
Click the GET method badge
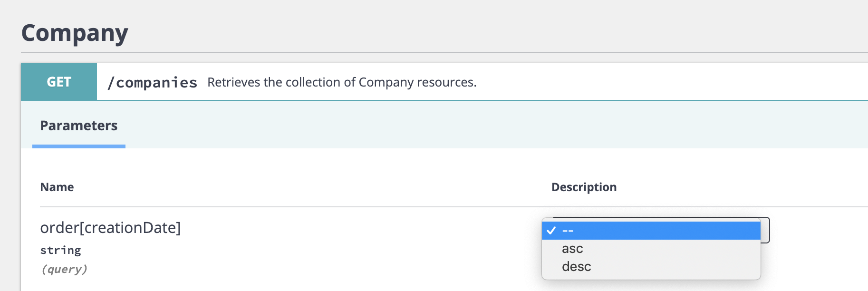tap(59, 82)
